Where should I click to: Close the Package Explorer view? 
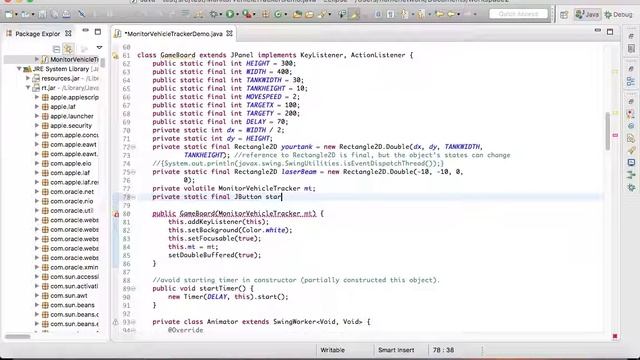[x=68, y=33]
